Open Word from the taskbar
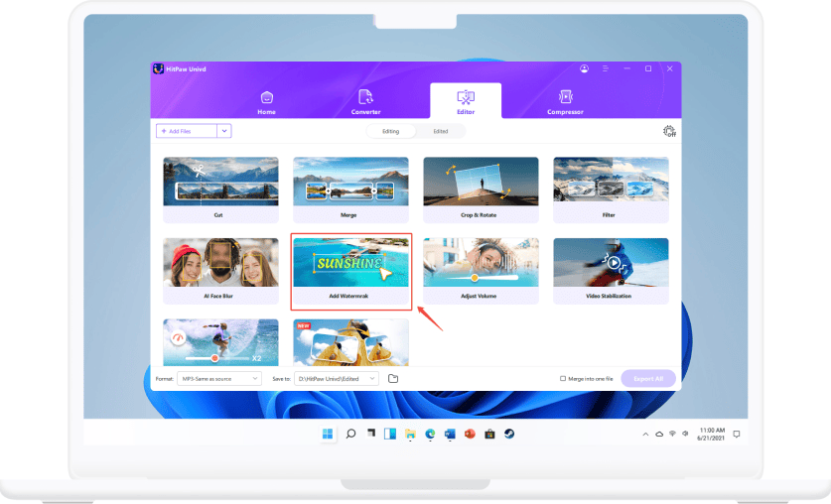Image resolution: width=831 pixels, height=504 pixels. point(450,435)
